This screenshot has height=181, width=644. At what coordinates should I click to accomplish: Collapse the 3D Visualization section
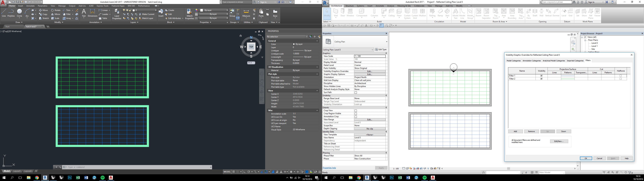[317, 67]
